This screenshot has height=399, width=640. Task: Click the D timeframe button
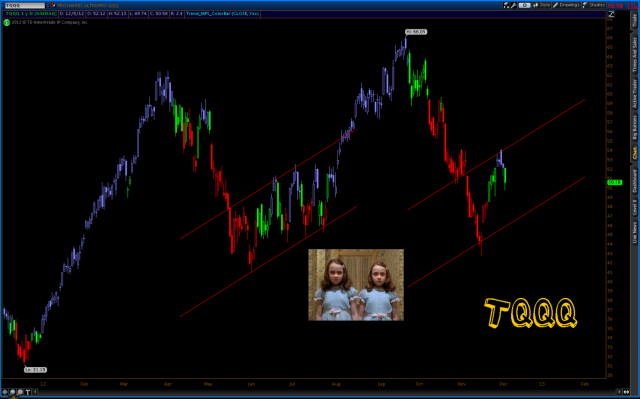[524, 5]
